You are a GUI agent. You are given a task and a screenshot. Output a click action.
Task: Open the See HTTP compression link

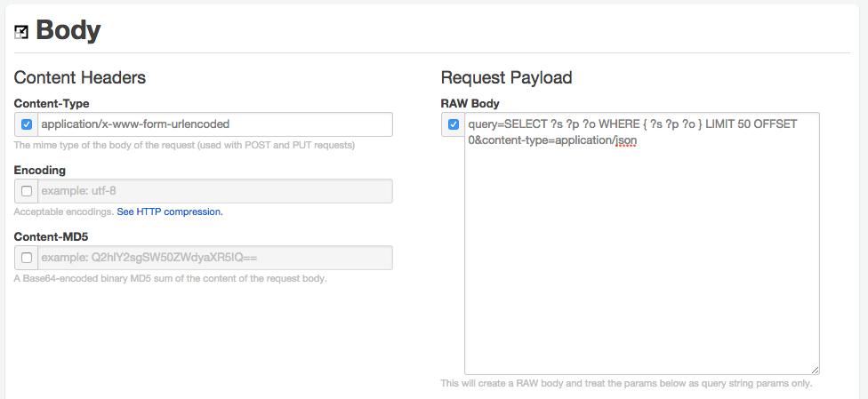[x=169, y=211]
